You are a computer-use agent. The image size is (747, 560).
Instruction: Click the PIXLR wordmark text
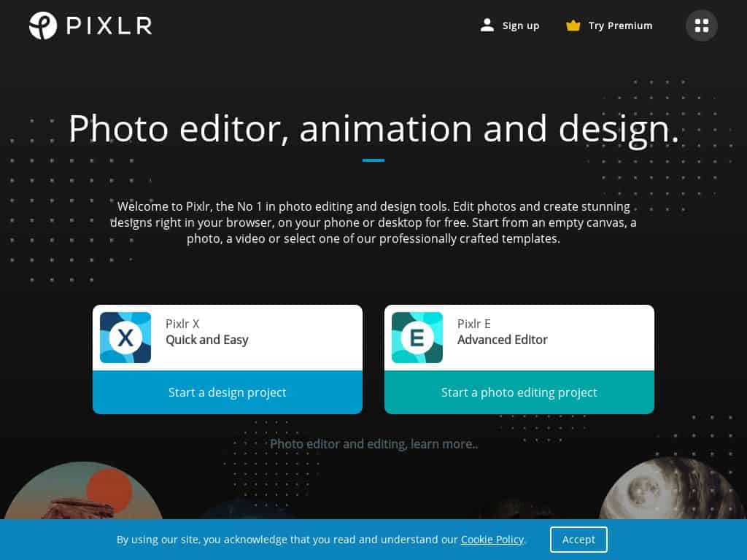tap(109, 26)
